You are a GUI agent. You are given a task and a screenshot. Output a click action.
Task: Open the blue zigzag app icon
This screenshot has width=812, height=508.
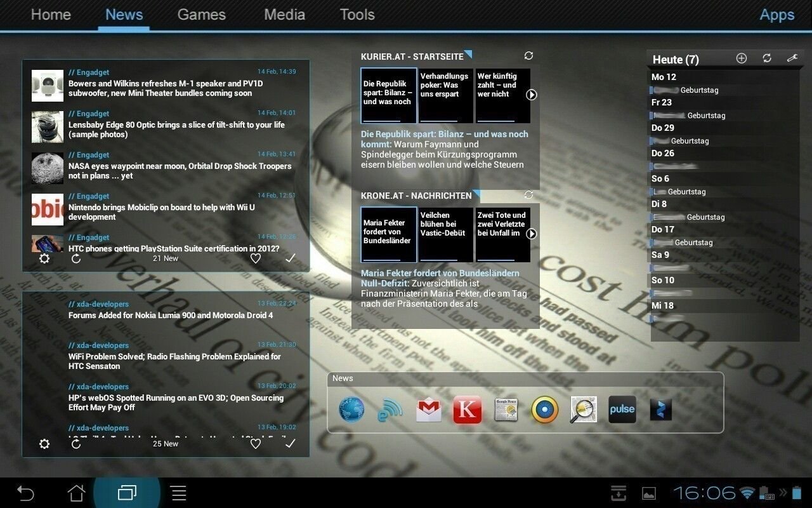click(x=661, y=410)
